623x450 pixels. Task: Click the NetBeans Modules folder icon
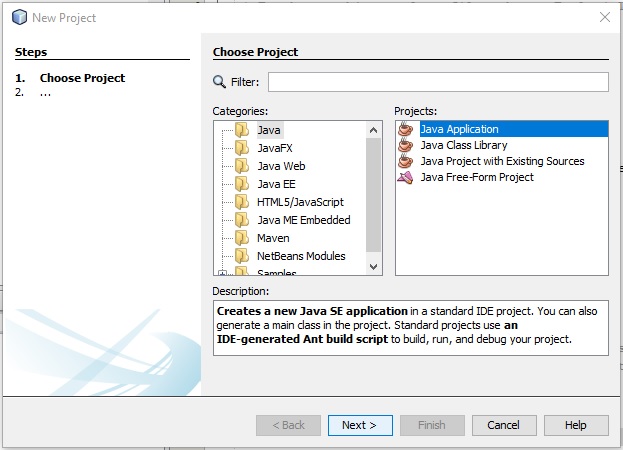click(242, 256)
